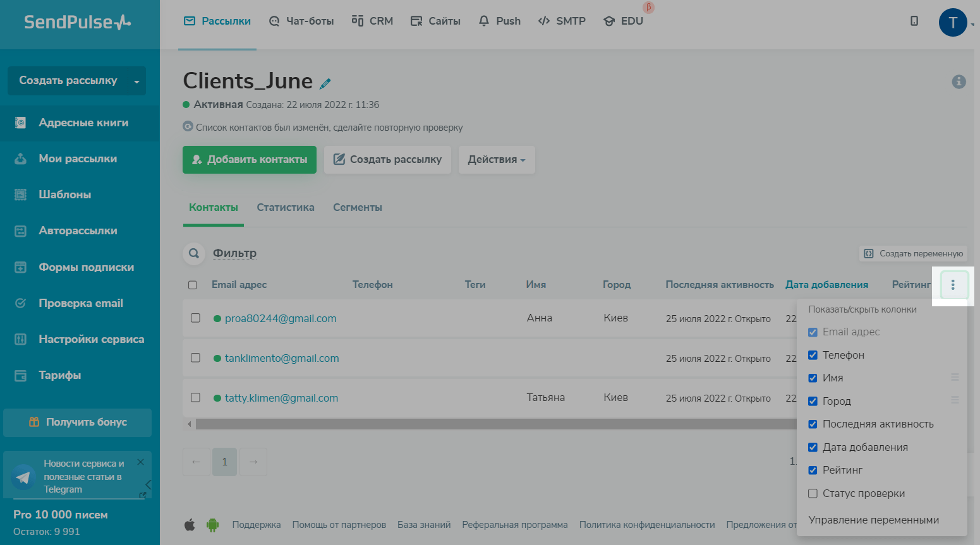Expand the Действия dropdown
The height and width of the screenshot is (545, 980).
click(496, 160)
